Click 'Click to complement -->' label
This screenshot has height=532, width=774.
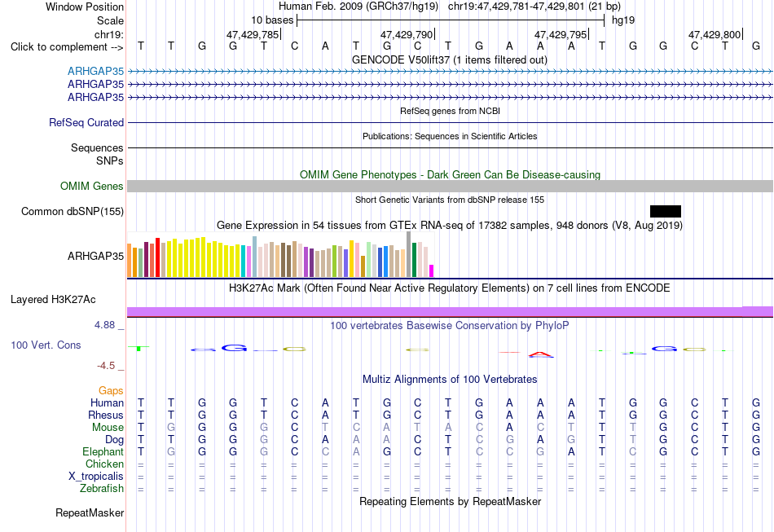pyautogui.click(x=67, y=47)
